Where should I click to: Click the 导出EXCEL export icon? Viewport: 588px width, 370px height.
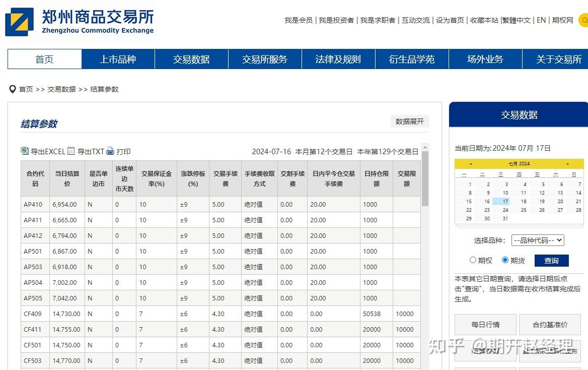point(24,151)
